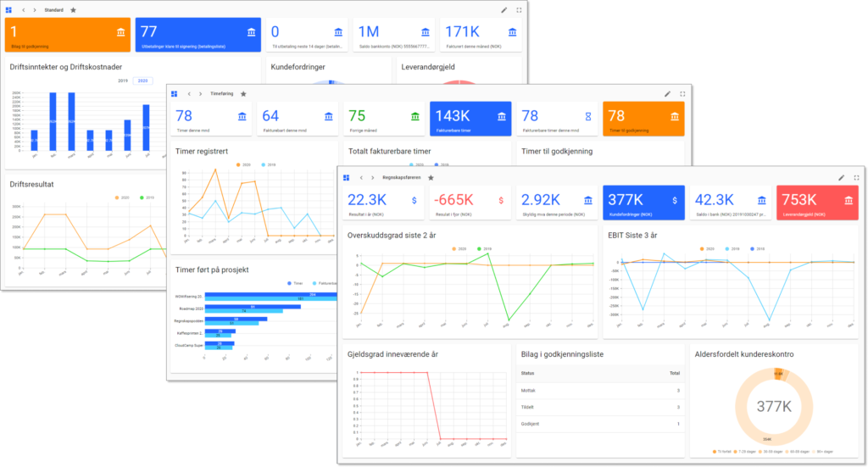Open fullscreen on the Standard dashboard
Image resolution: width=868 pixels, height=467 pixels.
point(519,10)
